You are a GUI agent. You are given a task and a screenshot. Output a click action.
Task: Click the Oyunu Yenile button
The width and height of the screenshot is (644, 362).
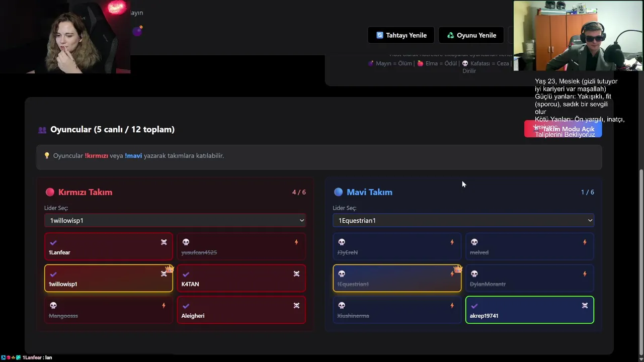471,35
